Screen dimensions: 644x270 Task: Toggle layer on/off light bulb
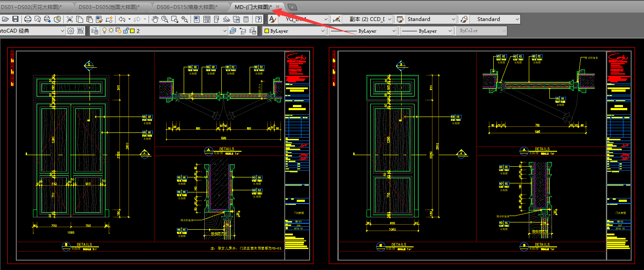[x=104, y=31]
